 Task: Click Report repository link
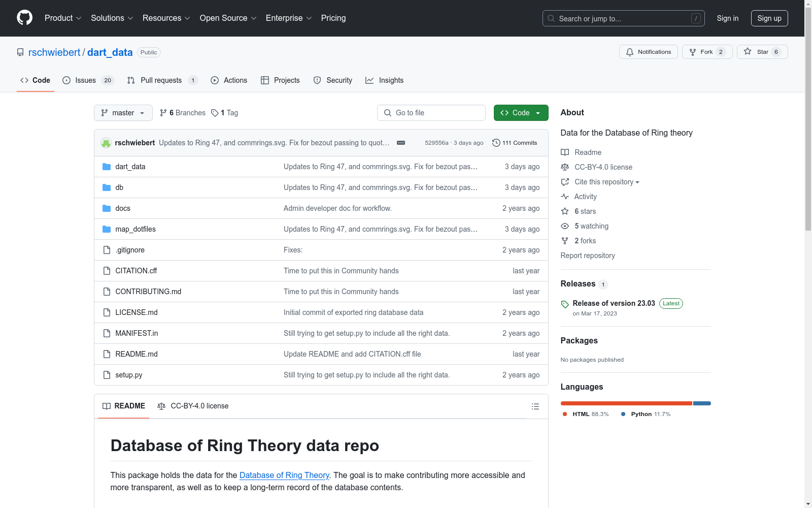[x=588, y=256]
